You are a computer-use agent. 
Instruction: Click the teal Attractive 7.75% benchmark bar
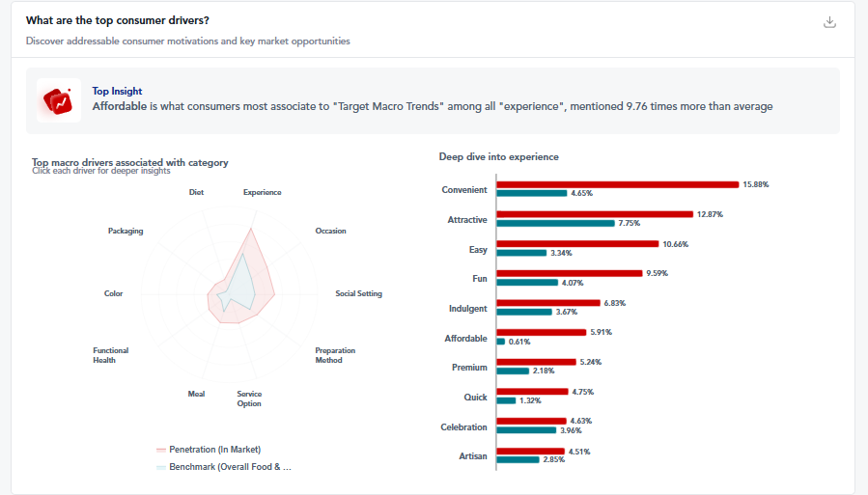[x=555, y=223]
